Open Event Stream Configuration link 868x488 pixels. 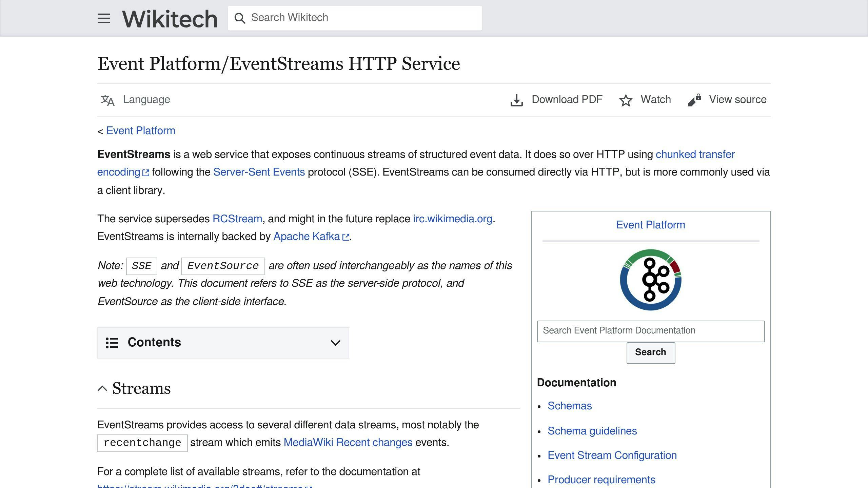pyautogui.click(x=612, y=455)
